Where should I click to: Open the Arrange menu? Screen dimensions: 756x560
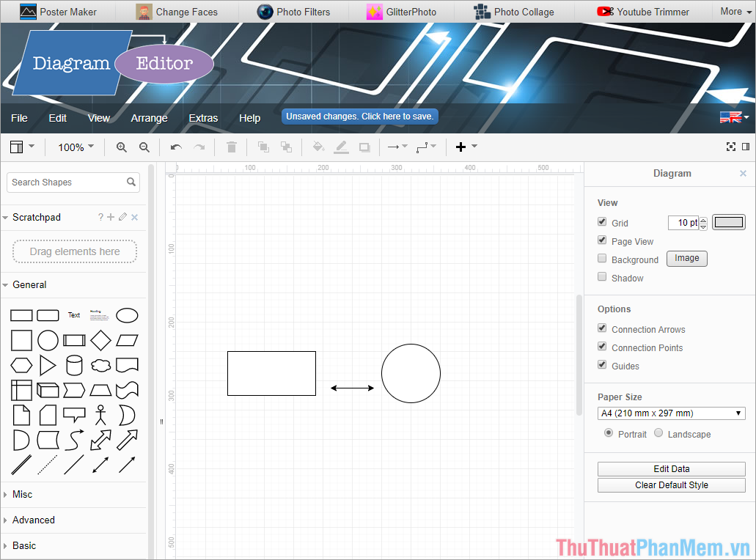point(149,118)
